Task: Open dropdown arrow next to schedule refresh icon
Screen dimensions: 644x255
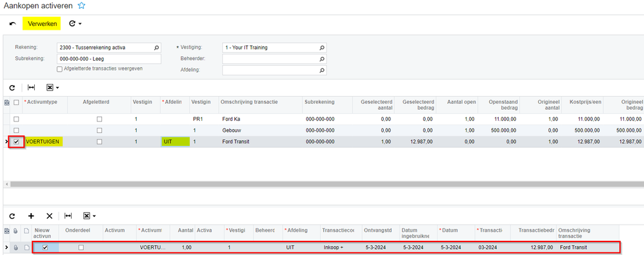Action: tap(80, 24)
